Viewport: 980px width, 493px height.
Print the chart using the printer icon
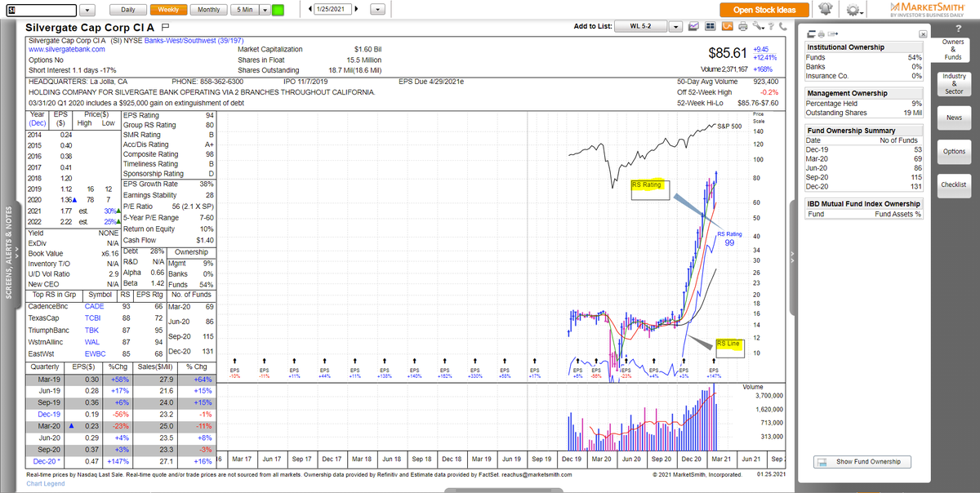coord(742,26)
